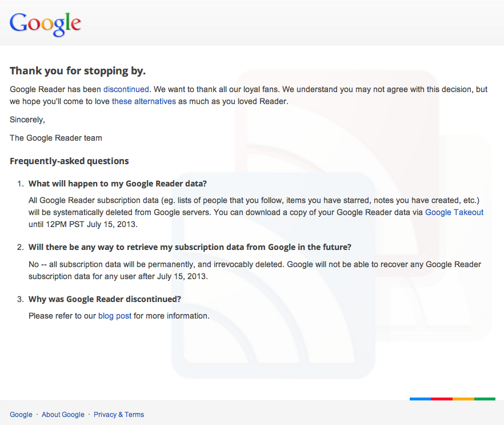The height and width of the screenshot is (425, 504).
Task: Open About Google in the footer
Action: point(63,415)
